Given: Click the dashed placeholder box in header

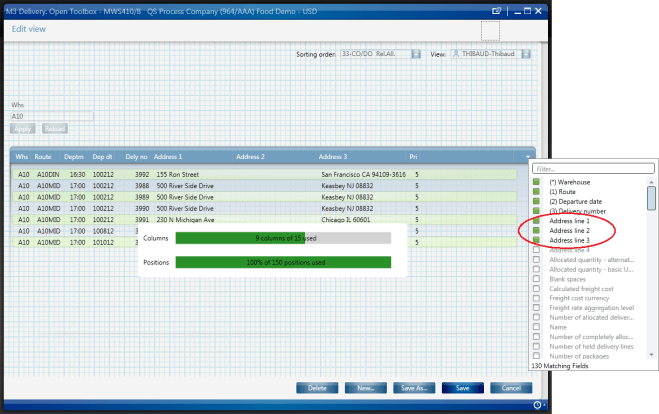Looking at the screenshot, I should click(489, 30).
